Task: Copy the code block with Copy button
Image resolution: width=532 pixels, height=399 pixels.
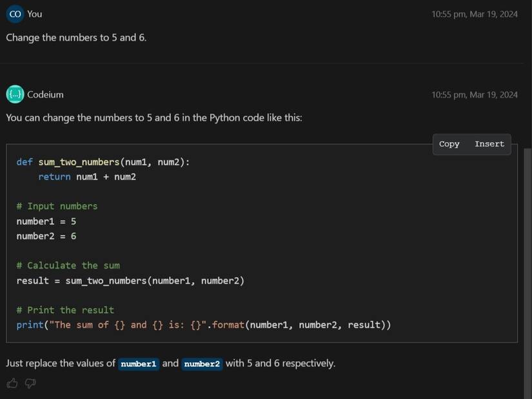Action: coord(449,144)
